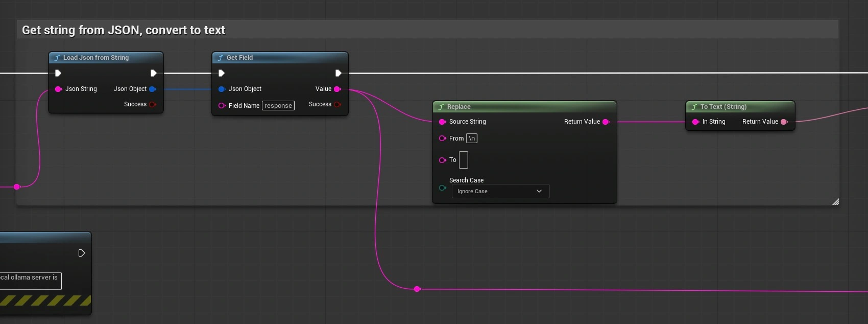Click Json Object output pin on Load Json node
This screenshot has width=868, height=324.
152,89
